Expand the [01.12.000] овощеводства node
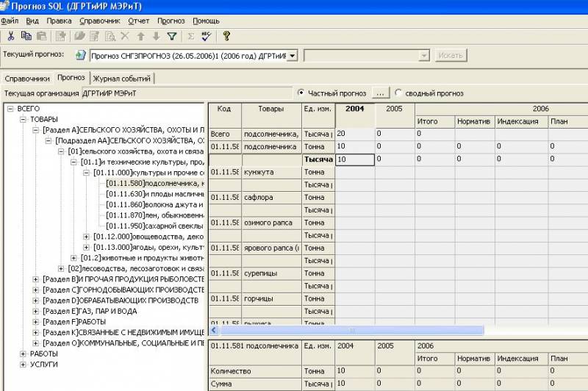 (x=86, y=237)
